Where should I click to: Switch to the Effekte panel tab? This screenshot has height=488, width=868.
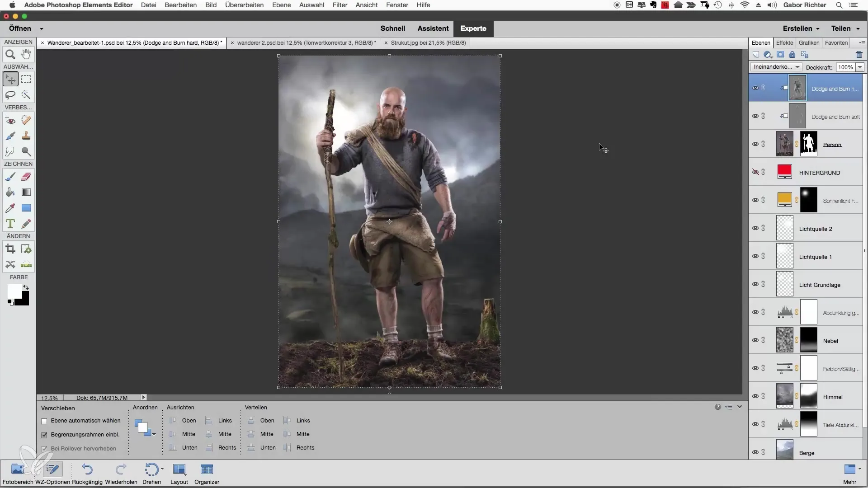tap(784, 42)
